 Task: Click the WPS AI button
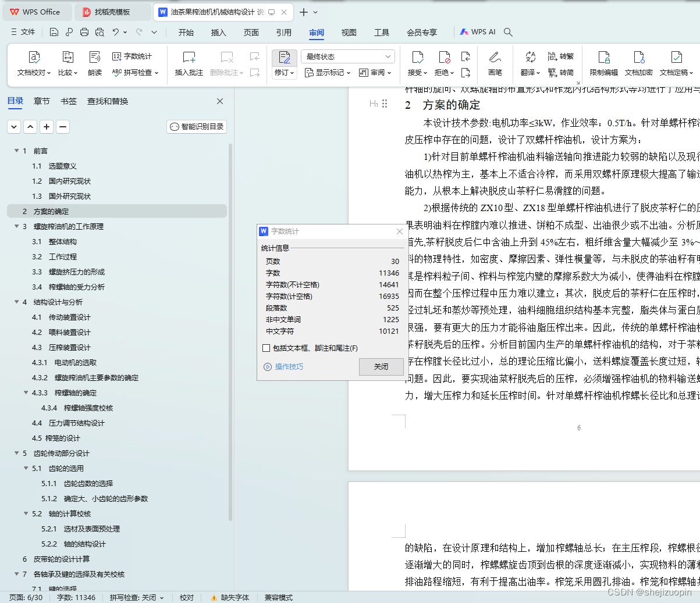(x=478, y=32)
